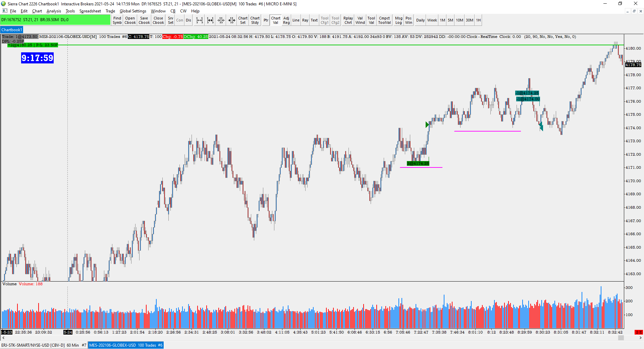Viewport: 644px width, 349px height.
Task: Switch chart to 5M timeframe
Action: 450,20
